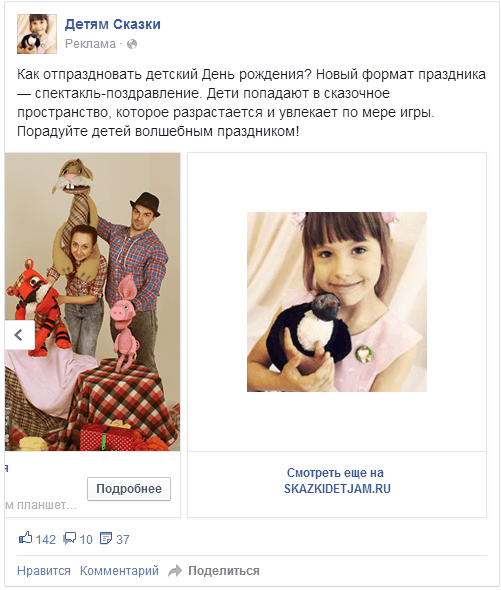Open SKAZKIDETJAM.RU link

[337, 489]
